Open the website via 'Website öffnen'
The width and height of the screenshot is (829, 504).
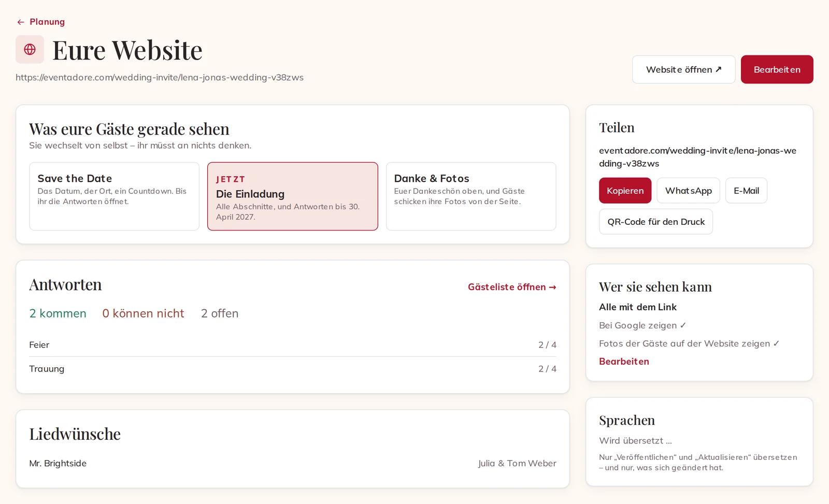click(683, 69)
